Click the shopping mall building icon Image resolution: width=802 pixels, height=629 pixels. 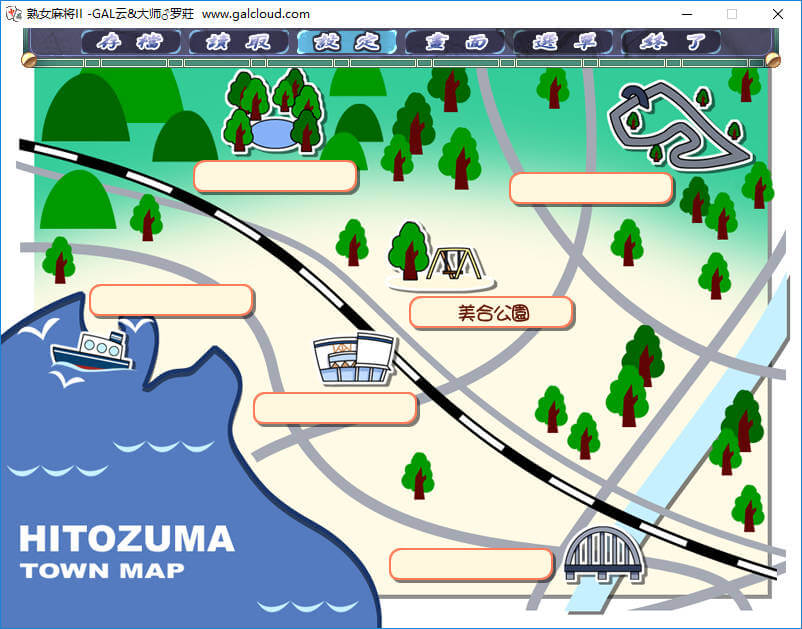(353, 359)
